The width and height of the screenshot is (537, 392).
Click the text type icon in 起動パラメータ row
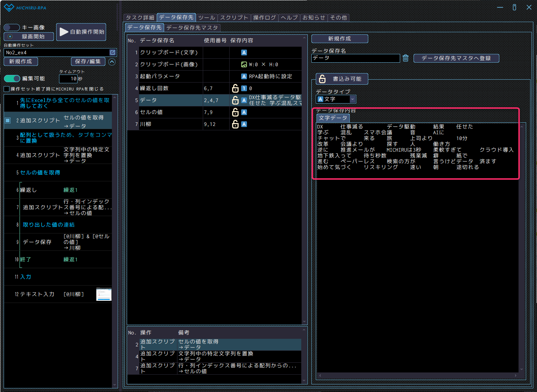[x=244, y=76]
